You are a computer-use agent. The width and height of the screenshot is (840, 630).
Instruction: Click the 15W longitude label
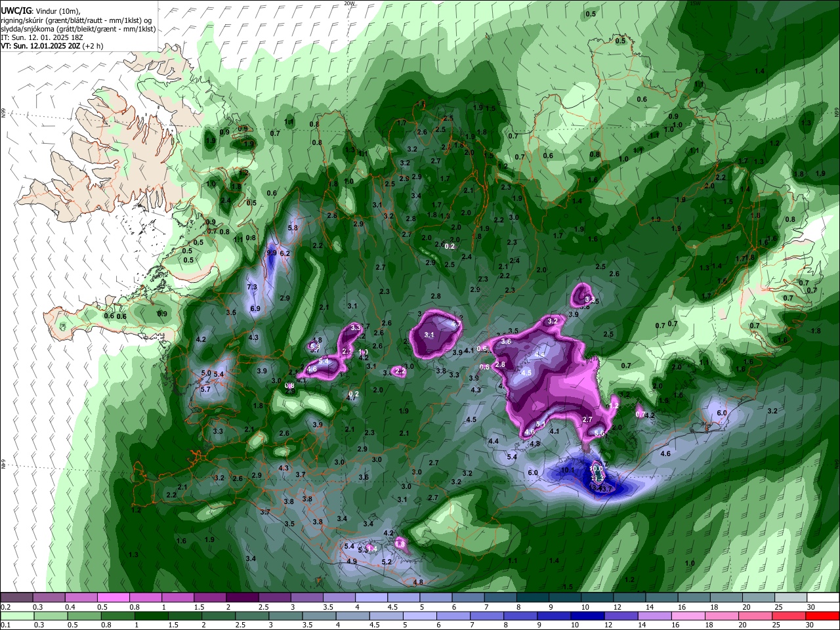tap(695, 3)
